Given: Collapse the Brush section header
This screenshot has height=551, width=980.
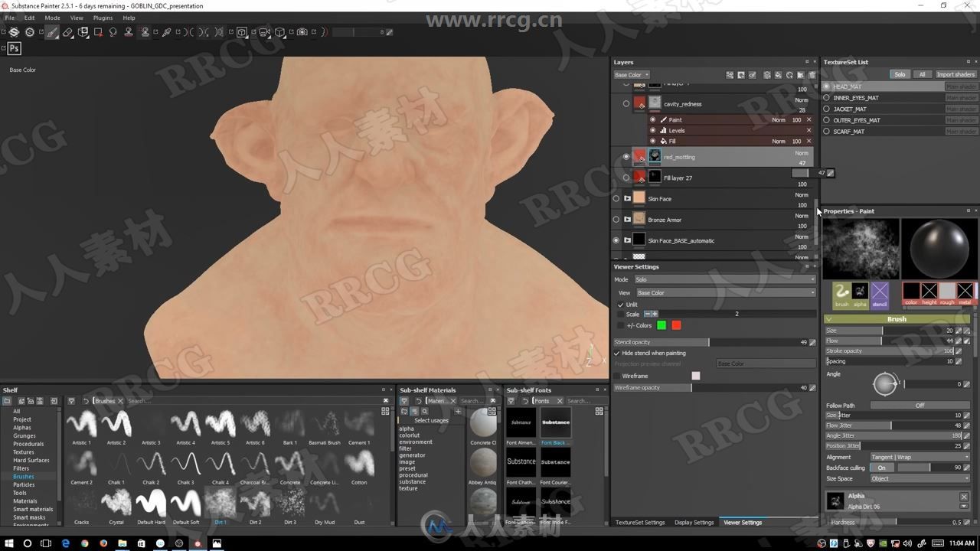Looking at the screenshot, I should (897, 319).
